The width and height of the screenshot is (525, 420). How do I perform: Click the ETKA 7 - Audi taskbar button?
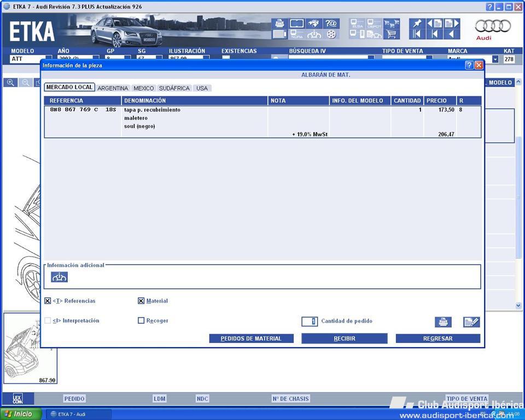pos(78,415)
